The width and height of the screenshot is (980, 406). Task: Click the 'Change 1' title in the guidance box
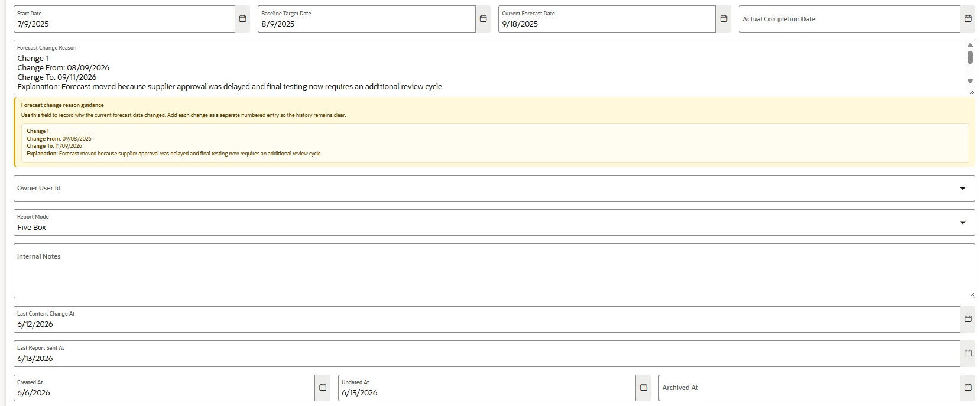(x=38, y=131)
